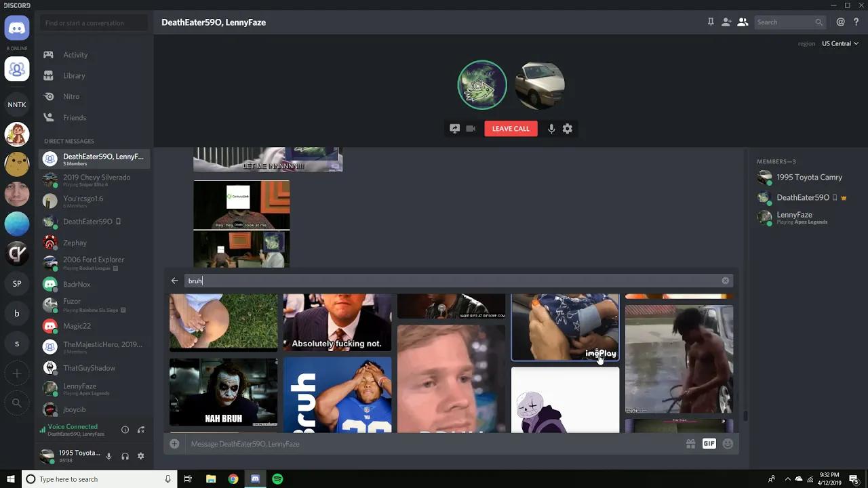Disconnect from voice icon
The image size is (868, 488).
[141, 430]
